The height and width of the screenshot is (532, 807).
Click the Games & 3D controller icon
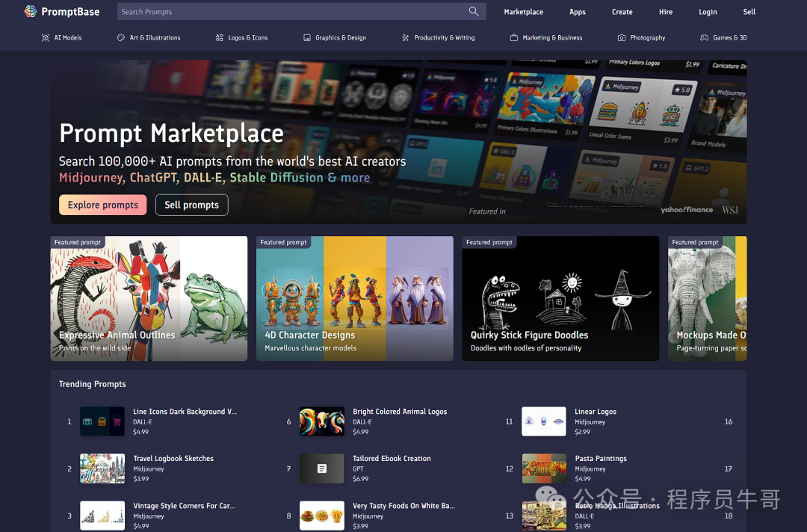pyautogui.click(x=705, y=37)
